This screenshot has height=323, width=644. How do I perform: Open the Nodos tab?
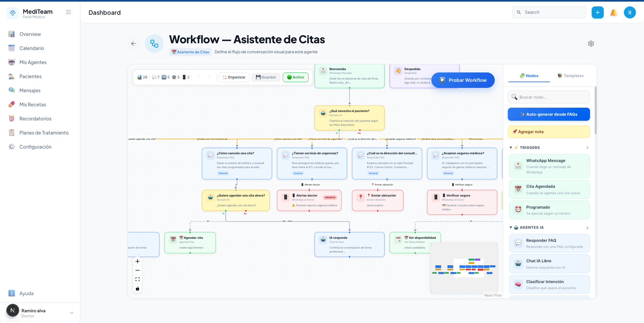529,76
